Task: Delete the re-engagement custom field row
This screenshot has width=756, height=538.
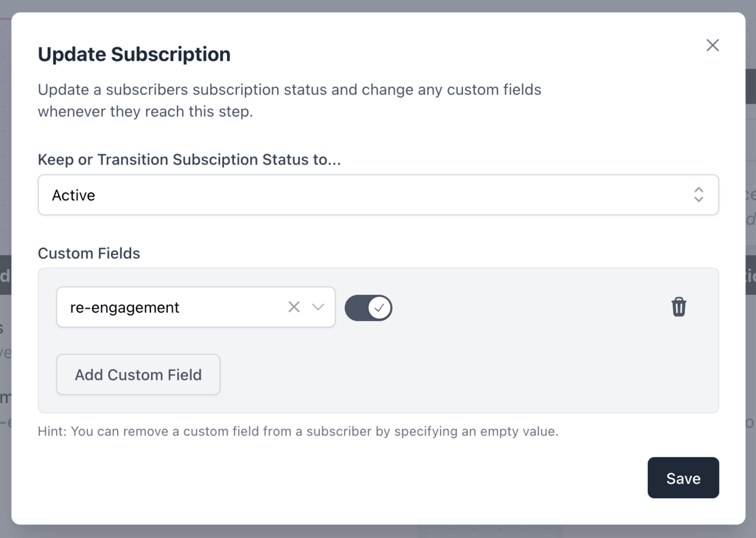Action: click(x=678, y=306)
